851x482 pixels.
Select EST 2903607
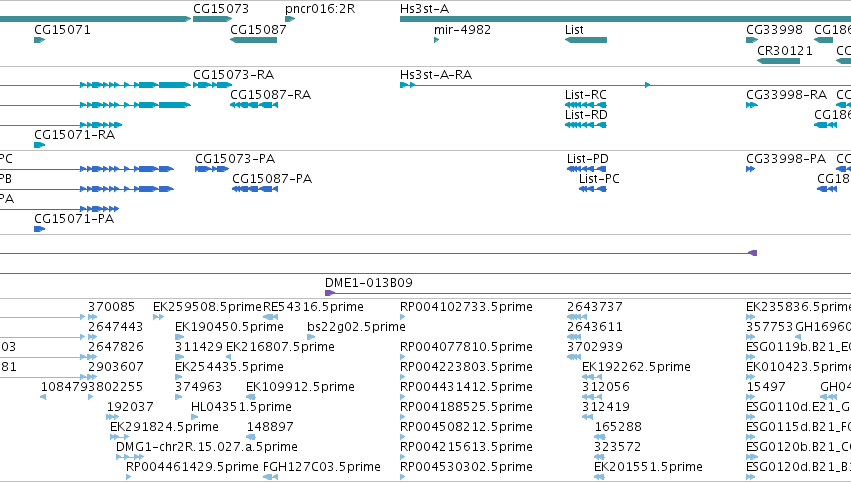[x=116, y=367]
